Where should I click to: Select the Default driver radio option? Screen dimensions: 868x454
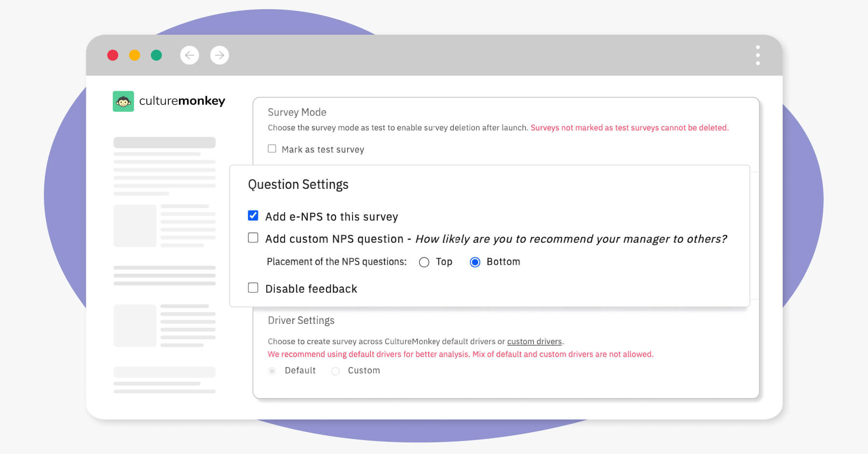tap(272, 371)
